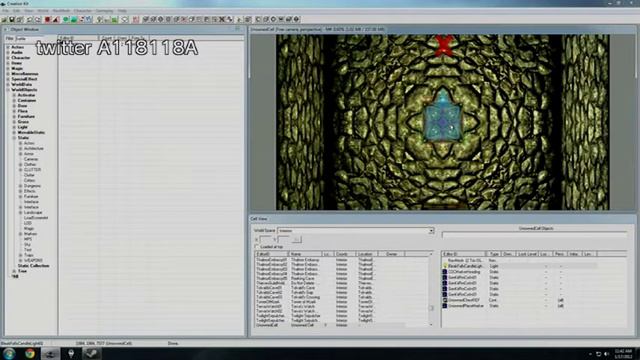
Task: Toggle the Snap to Angle toolbar icon
Action: pyautogui.click(x=56, y=19)
